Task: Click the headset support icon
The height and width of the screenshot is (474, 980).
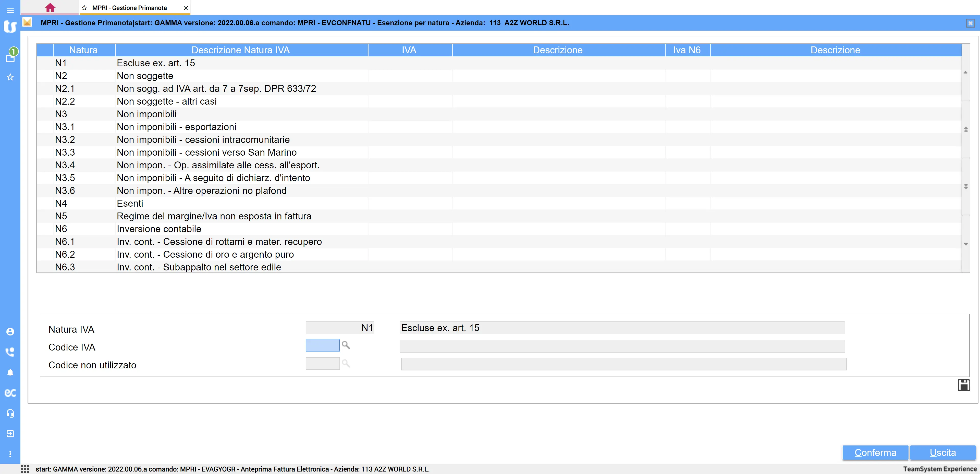Action: [x=10, y=413]
